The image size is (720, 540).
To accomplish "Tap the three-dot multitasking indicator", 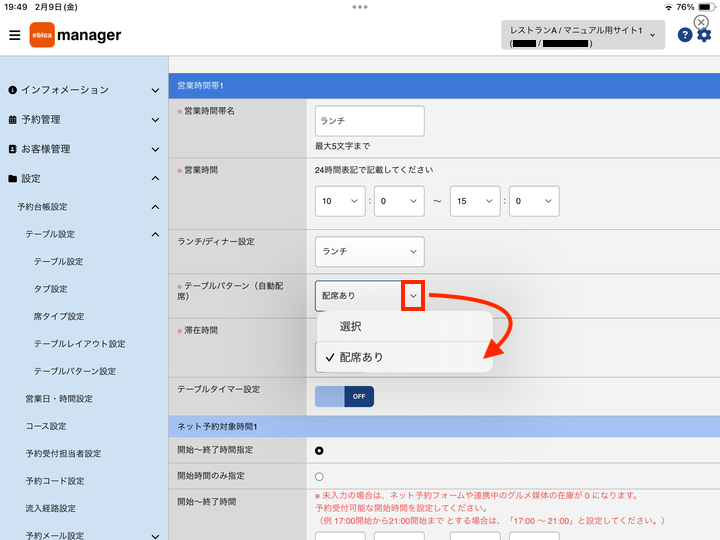I will [360, 7].
